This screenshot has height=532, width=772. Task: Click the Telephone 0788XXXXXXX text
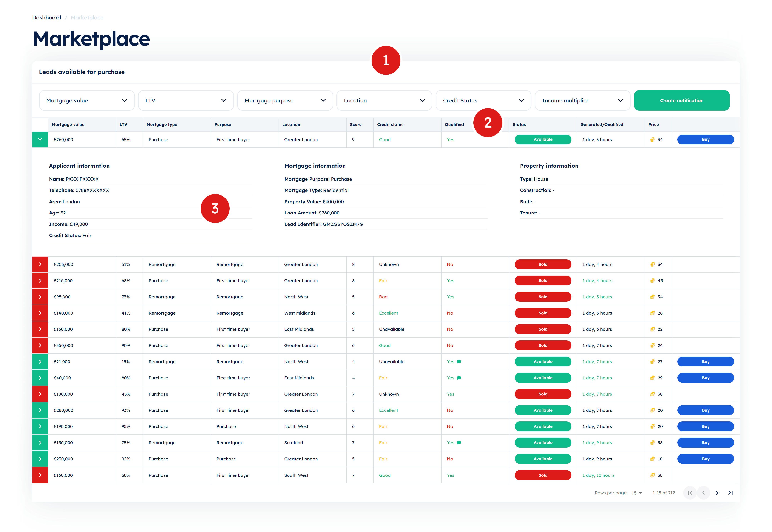click(x=79, y=190)
